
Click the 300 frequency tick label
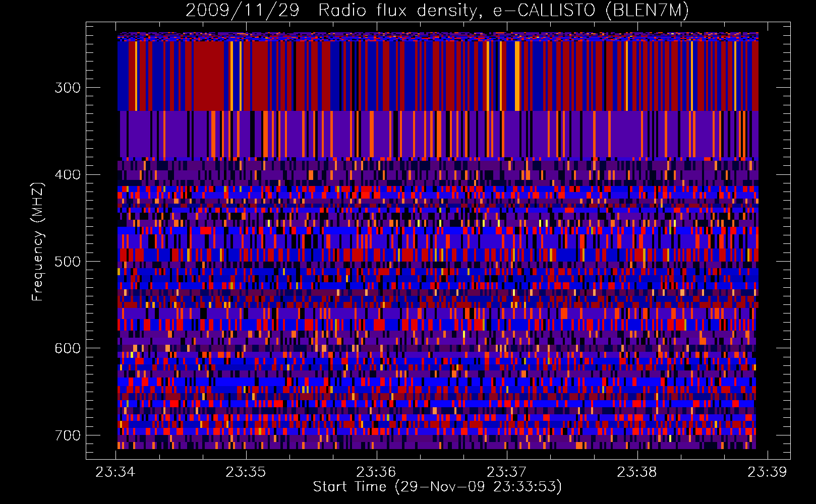pos(68,88)
